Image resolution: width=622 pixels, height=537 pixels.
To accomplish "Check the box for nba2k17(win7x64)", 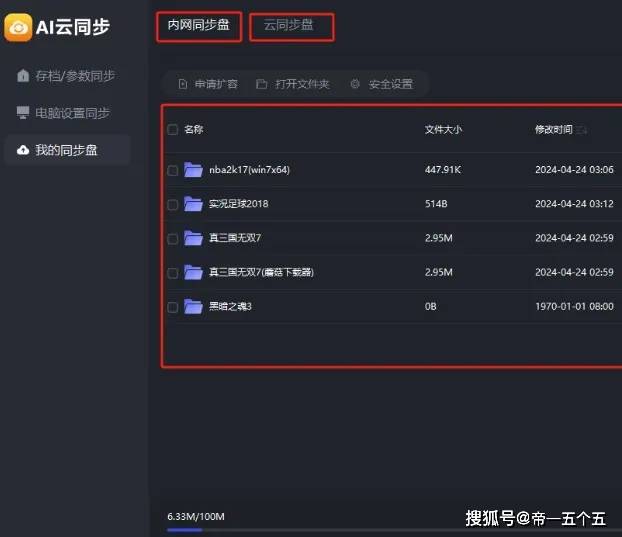I will (x=173, y=170).
